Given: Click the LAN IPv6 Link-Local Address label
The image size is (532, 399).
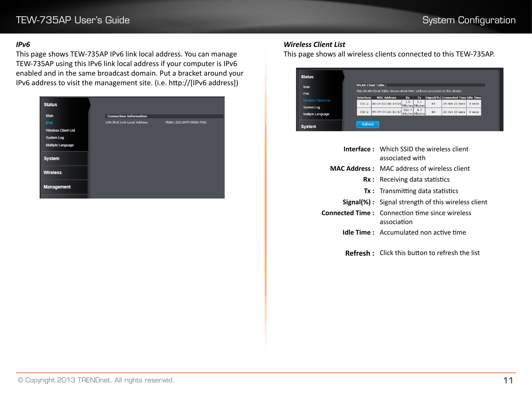Looking at the screenshot, I should coord(127,122).
